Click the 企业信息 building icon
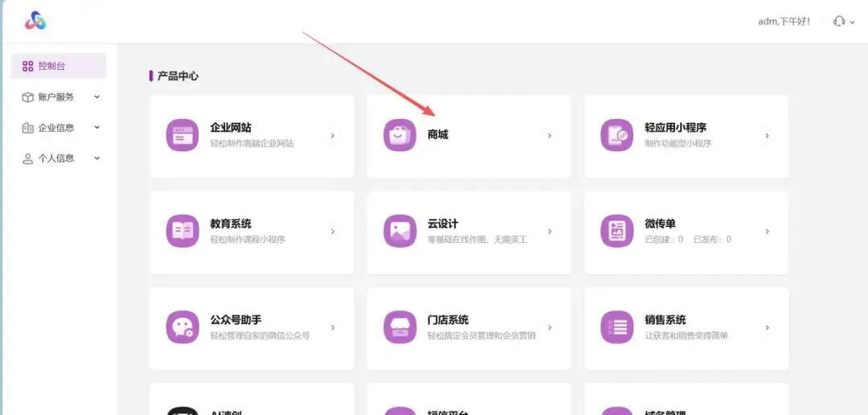Screen dimensions: 868x415 [27, 127]
